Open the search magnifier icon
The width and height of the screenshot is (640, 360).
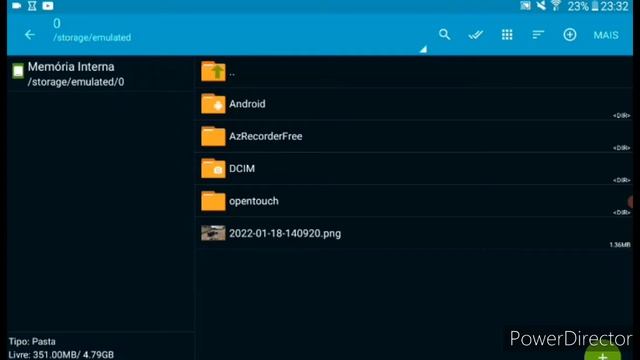[444, 35]
